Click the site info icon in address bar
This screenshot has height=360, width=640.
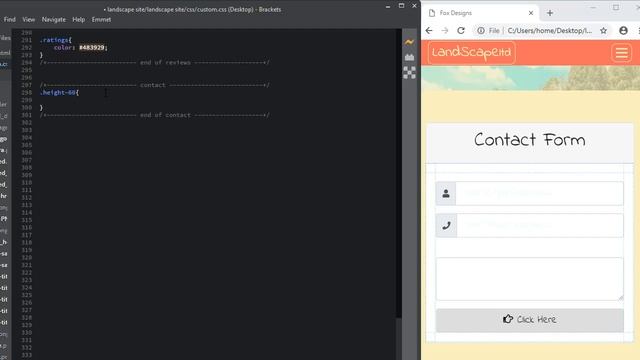click(481, 31)
